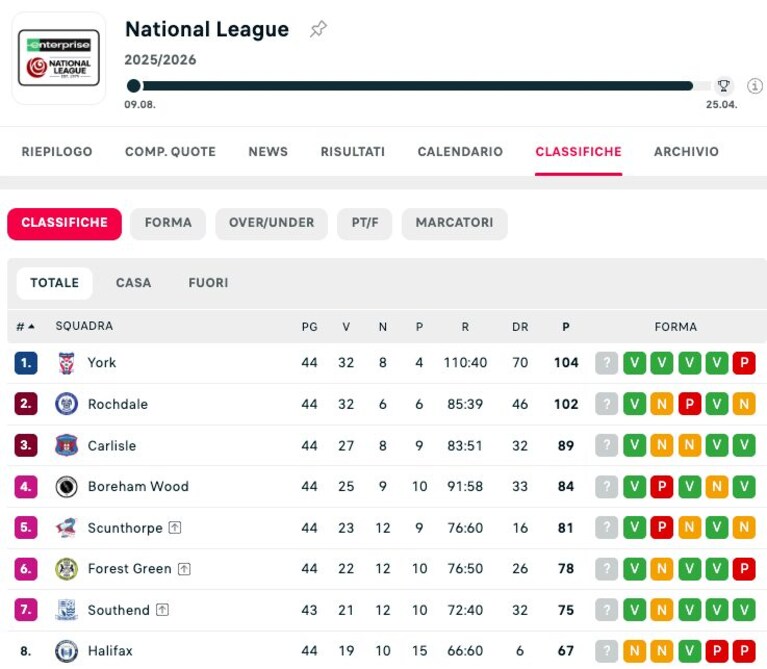Screen dimensions: 767x669
Task: Open the RIEPILOGO tab
Action: pos(57,152)
